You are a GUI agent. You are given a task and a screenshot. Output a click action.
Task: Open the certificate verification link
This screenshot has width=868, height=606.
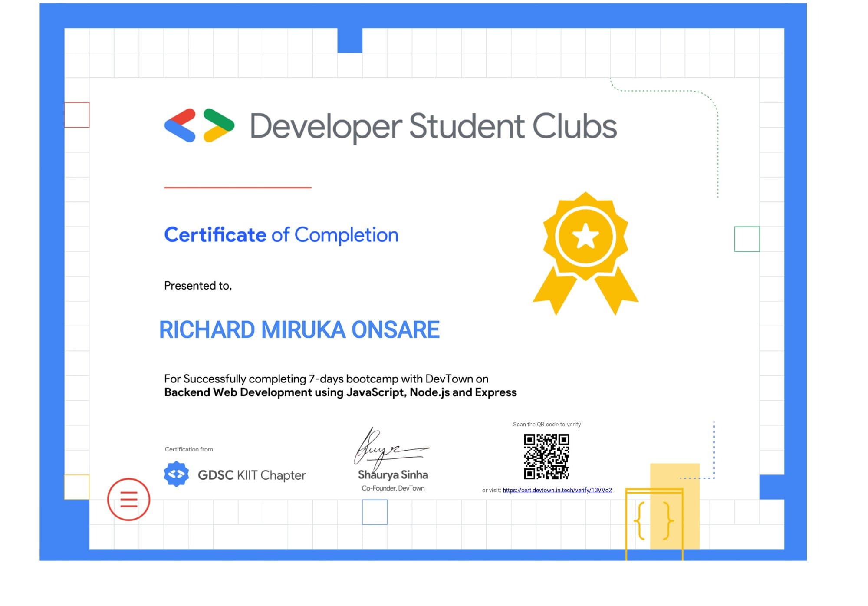click(x=557, y=490)
